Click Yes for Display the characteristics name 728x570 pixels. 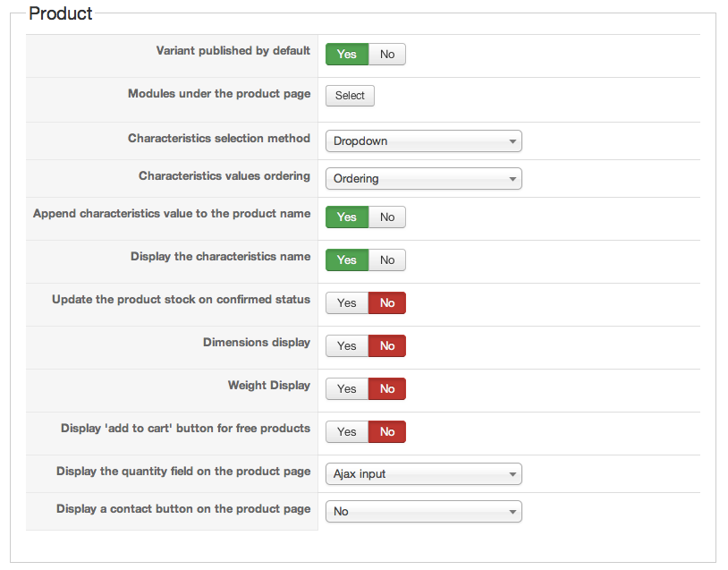click(x=347, y=260)
